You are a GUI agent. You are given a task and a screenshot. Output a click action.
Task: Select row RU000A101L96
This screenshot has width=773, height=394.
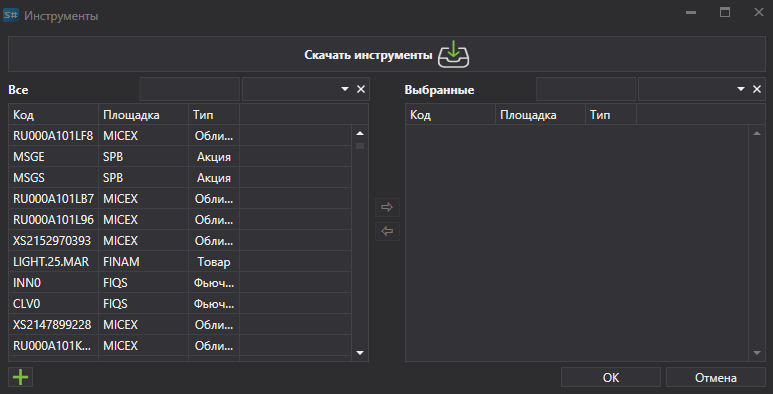coord(180,219)
